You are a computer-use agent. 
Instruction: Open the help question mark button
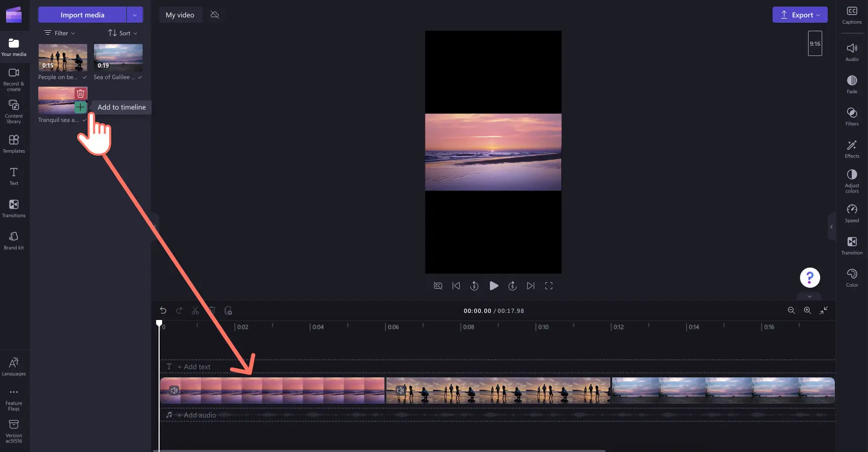pyautogui.click(x=810, y=278)
